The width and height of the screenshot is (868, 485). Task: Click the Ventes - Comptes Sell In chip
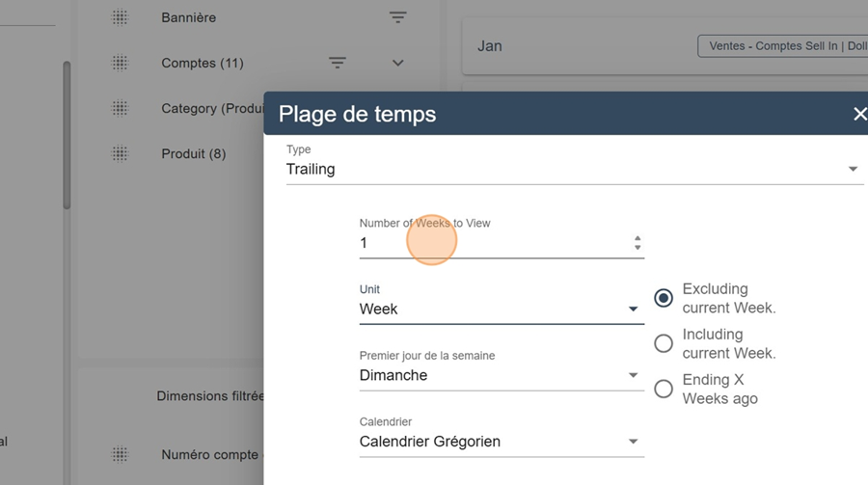coord(782,46)
